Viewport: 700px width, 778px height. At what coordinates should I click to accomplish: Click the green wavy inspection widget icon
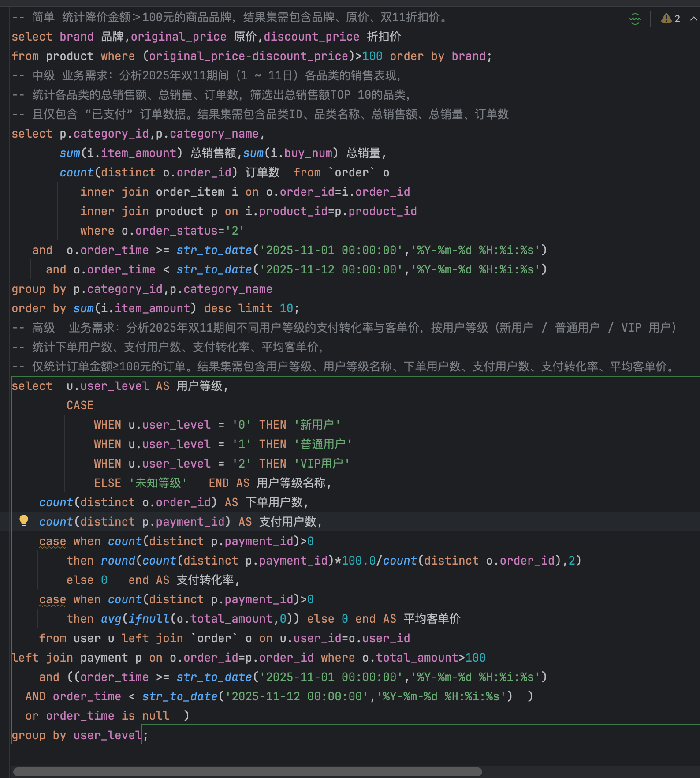635,19
